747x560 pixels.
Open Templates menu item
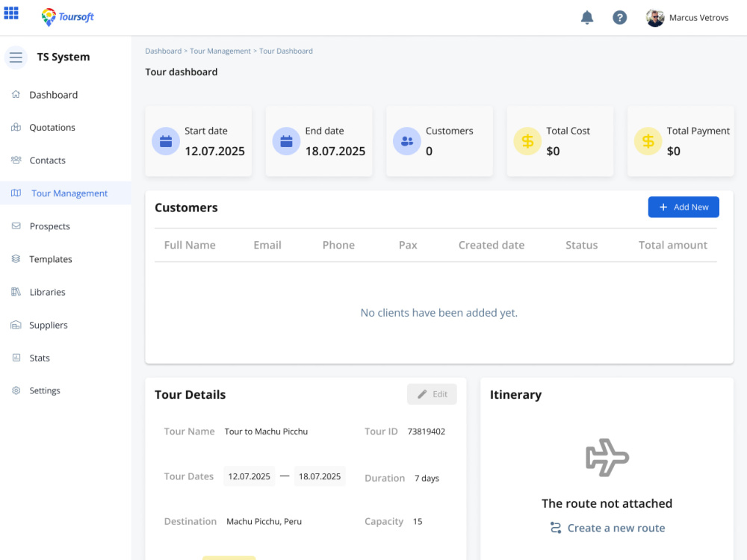[x=51, y=259]
